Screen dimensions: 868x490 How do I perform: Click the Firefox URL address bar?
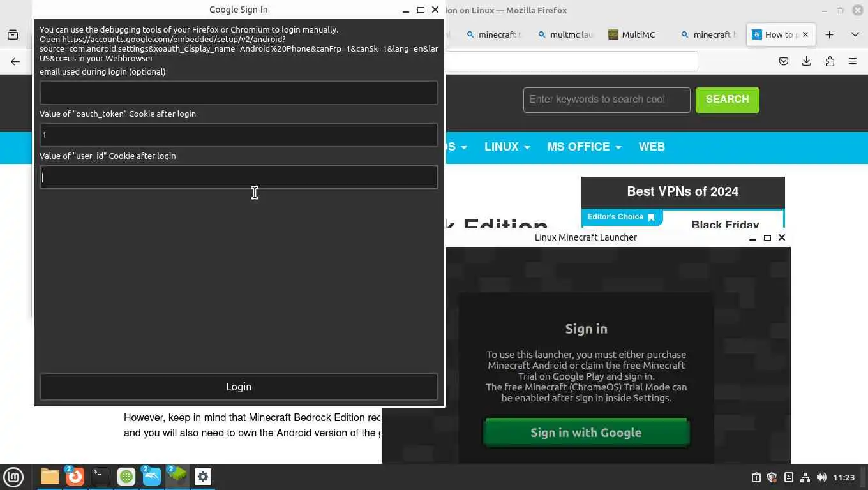pyautogui.click(x=571, y=61)
